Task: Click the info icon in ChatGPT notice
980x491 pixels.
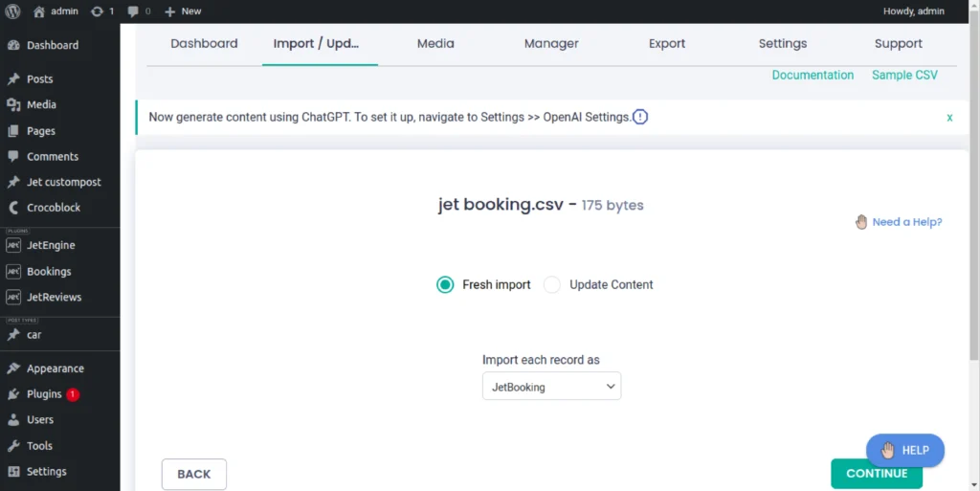Action: coord(640,117)
